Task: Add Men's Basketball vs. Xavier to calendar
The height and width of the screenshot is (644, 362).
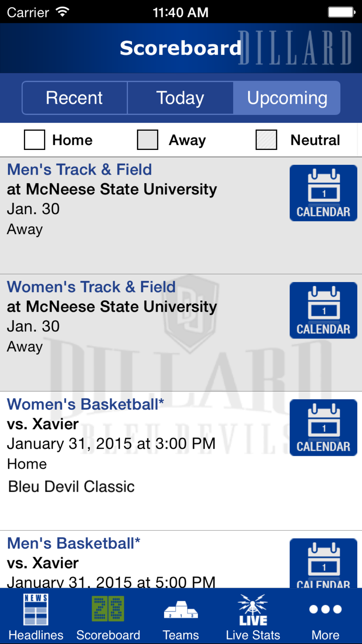Action: pos(323,563)
